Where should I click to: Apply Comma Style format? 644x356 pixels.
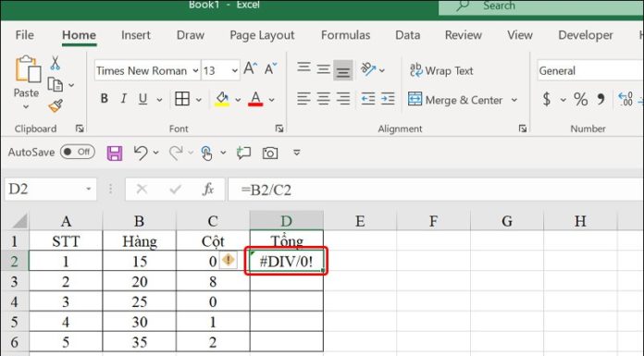pyautogui.click(x=601, y=99)
